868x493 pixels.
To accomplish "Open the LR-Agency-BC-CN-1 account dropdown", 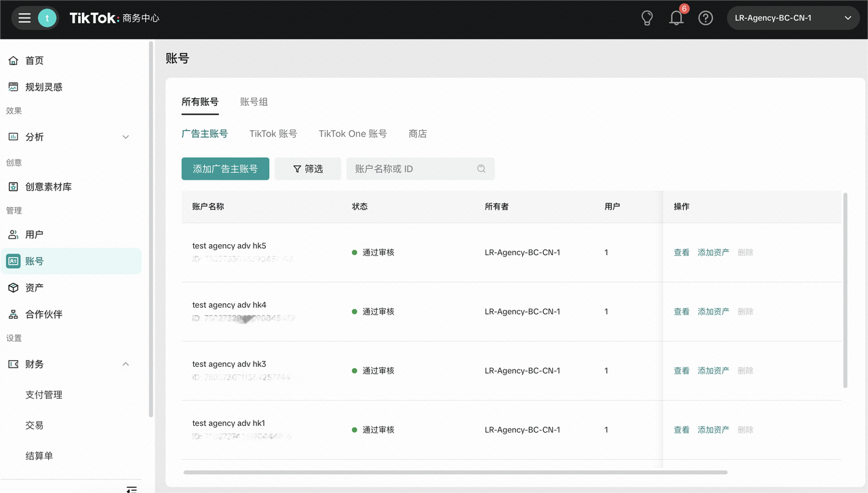I will pos(793,18).
